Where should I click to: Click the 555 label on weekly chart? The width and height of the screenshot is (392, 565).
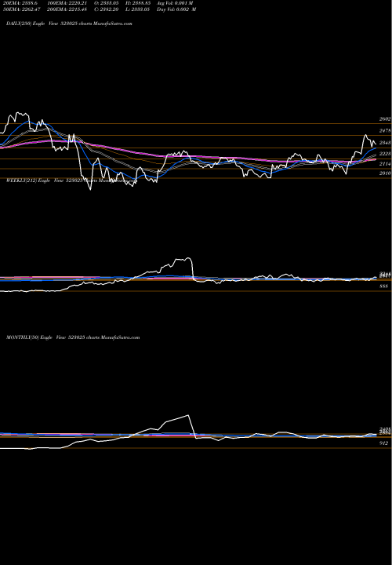(383, 286)
